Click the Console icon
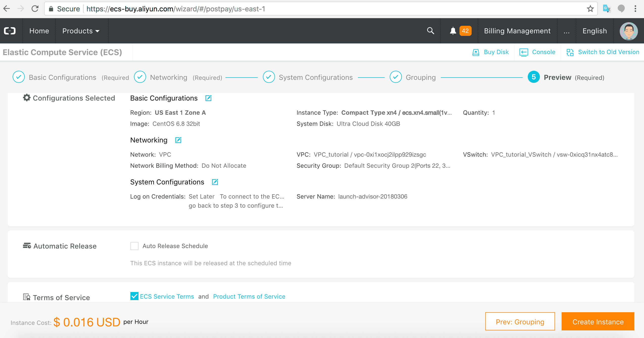This screenshot has width=644, height=338. tap(524, 52)
